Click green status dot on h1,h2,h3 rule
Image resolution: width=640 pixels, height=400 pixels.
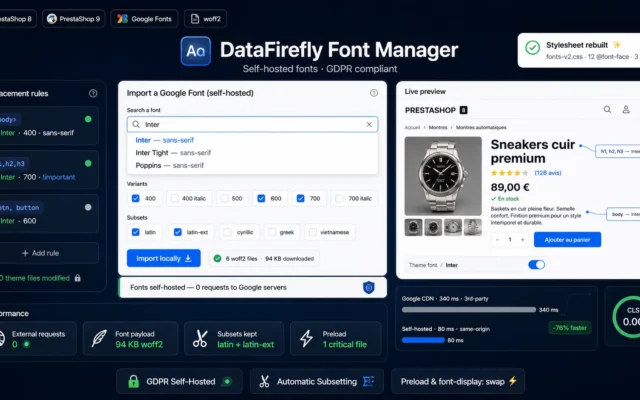point(88,163)
